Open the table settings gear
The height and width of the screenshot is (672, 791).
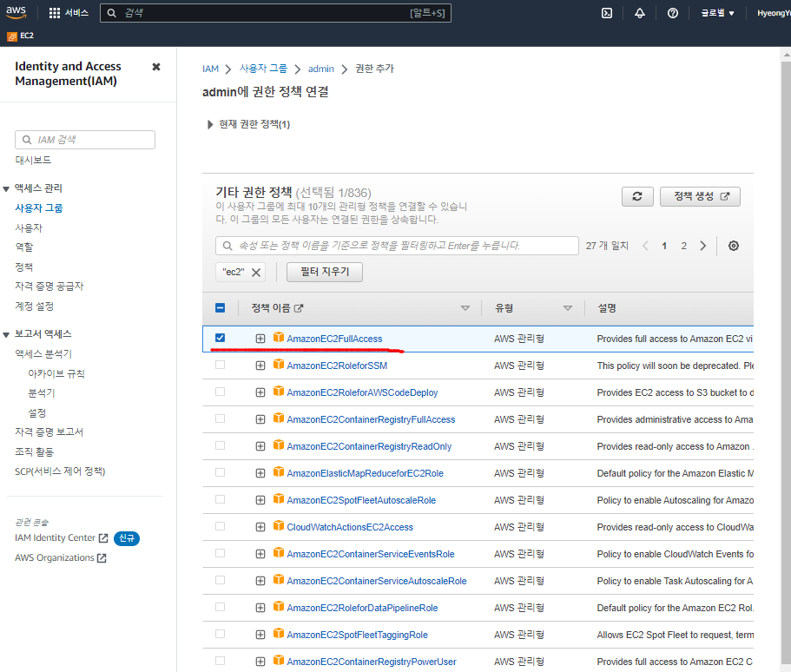pos(734,246)
